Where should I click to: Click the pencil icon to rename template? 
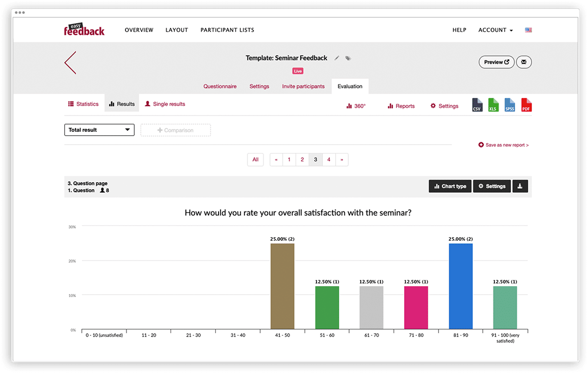tap(337, 58)
